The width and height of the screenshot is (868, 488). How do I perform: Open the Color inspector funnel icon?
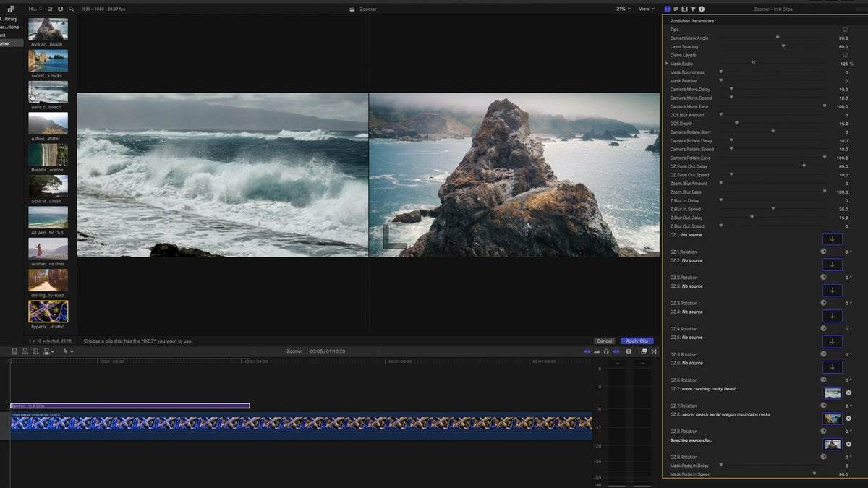(x=692, y=9)
